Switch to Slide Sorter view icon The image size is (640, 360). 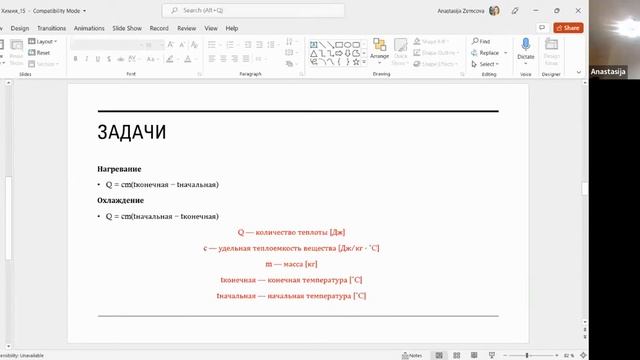tap(457, 356)
